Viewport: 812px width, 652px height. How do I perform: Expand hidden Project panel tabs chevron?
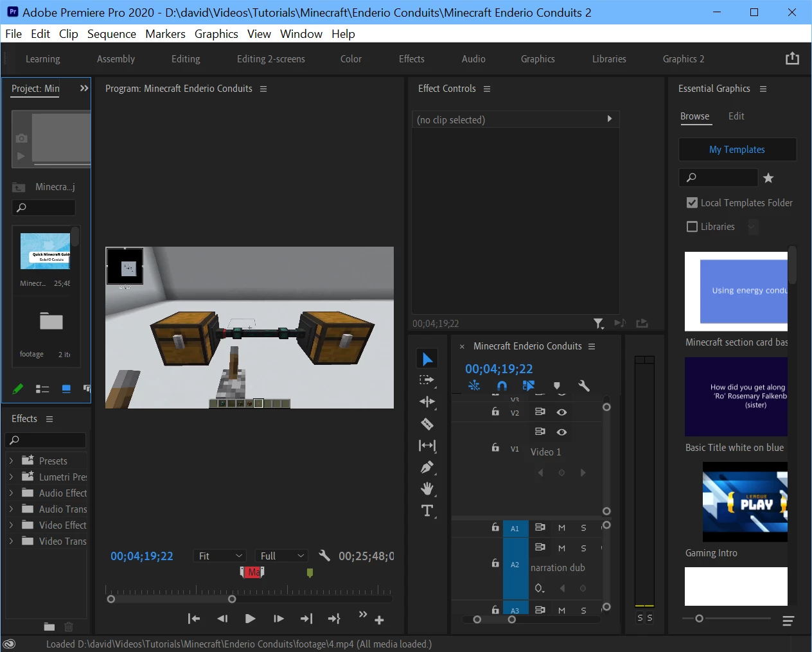tap(84, 88)
